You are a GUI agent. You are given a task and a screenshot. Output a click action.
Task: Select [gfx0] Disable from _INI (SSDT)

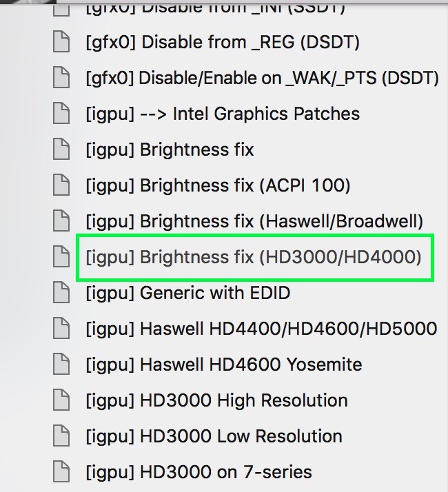[215, 9]
